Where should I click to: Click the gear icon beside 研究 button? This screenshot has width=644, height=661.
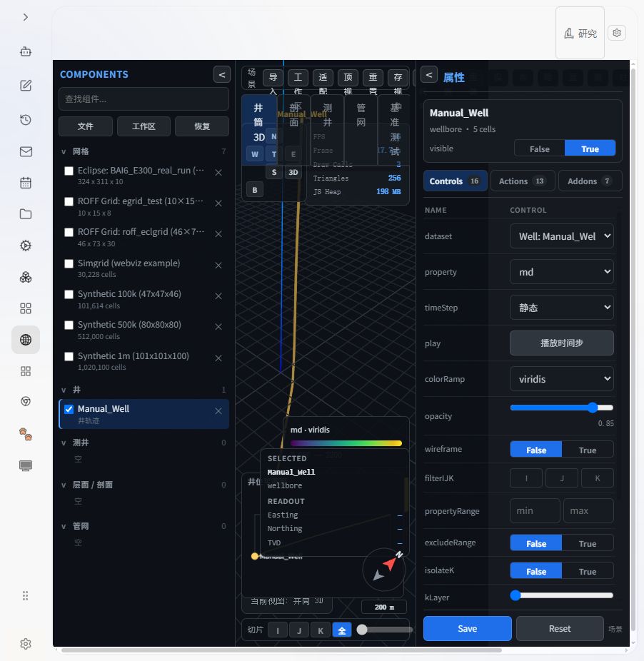coord(617,33)
